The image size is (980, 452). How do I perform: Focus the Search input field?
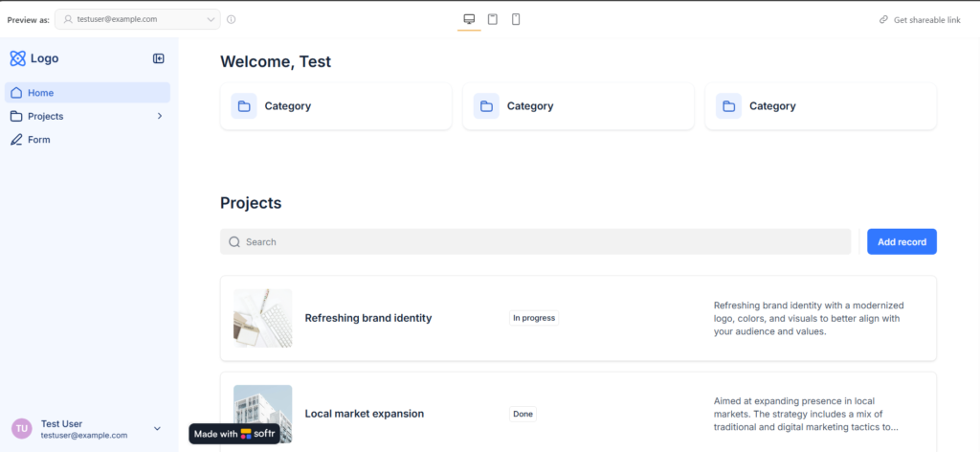536,242
